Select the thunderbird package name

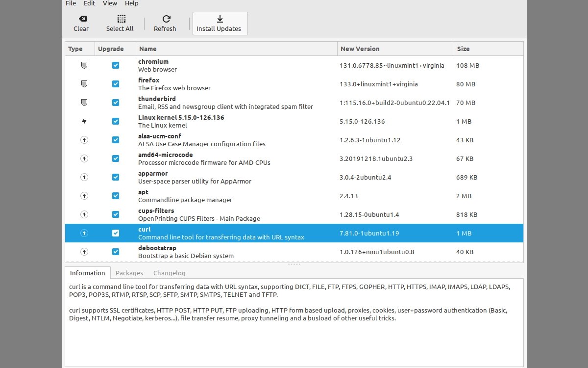157,99
